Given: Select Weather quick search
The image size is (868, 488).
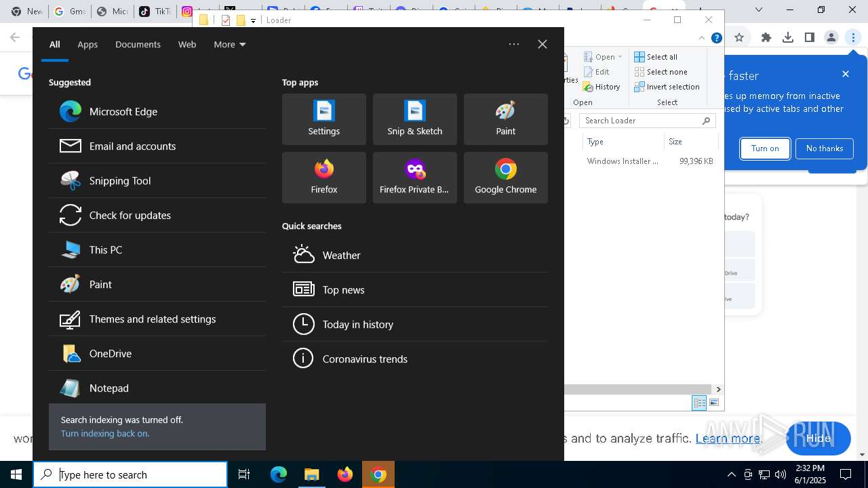Looking at the screenshot, I should tap(415, 256).
